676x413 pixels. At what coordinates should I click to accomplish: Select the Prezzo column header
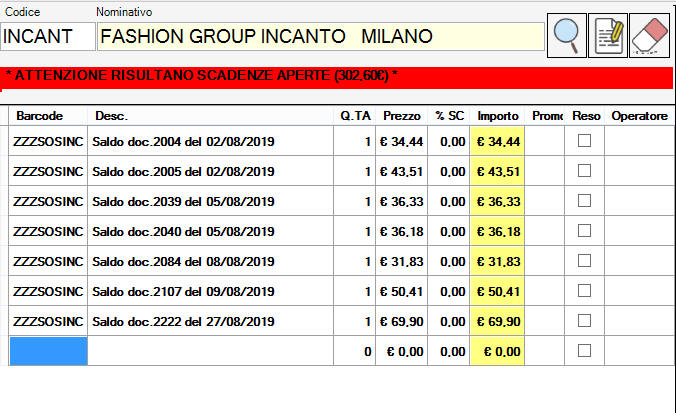(402, 116)
